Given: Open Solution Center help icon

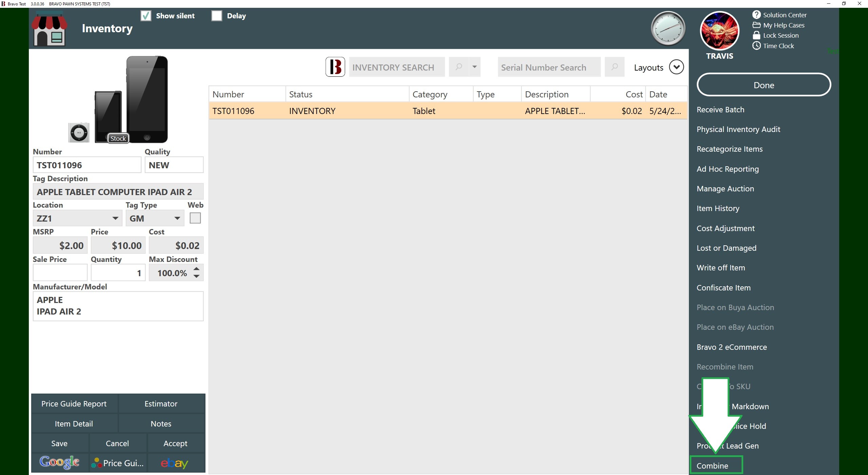Looking at the screenshot, I should [756, 15].
